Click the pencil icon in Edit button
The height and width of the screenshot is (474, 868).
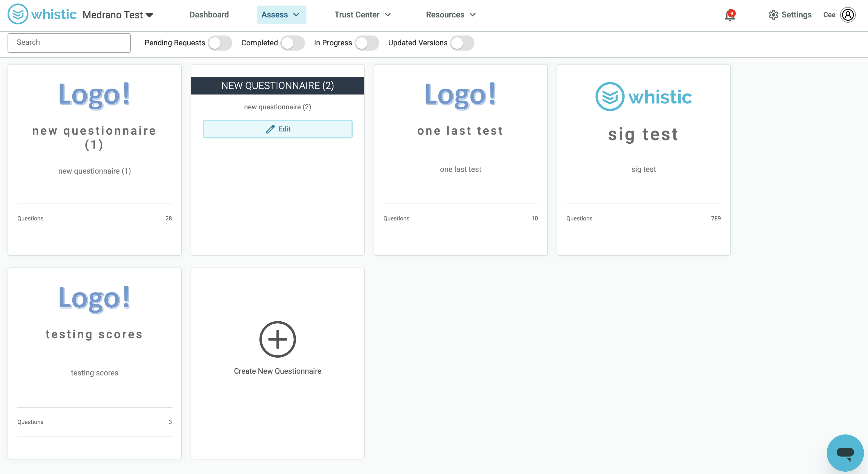tap(270, 129)
